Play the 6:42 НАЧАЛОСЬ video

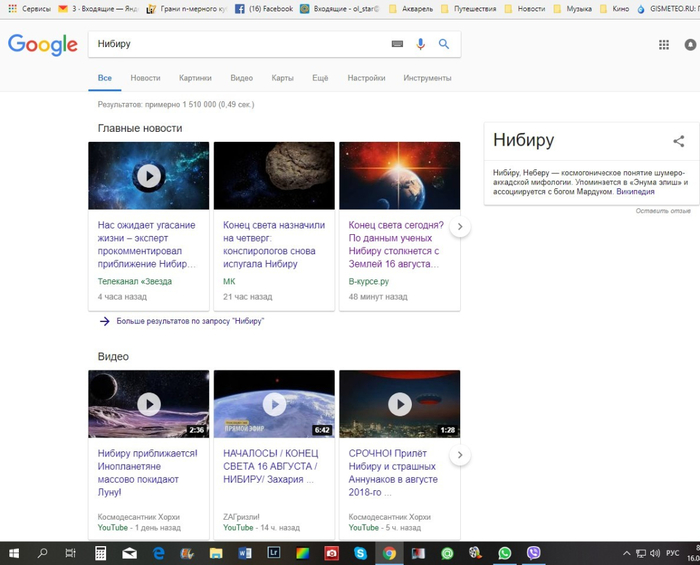[x=274, y=404]
